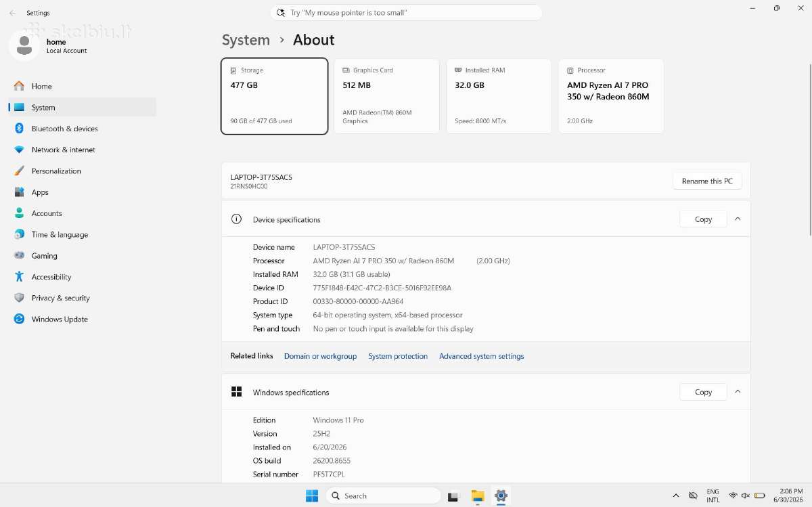812x507 pixels.
Task: Click the Rename this PC button
Action: 707,181
